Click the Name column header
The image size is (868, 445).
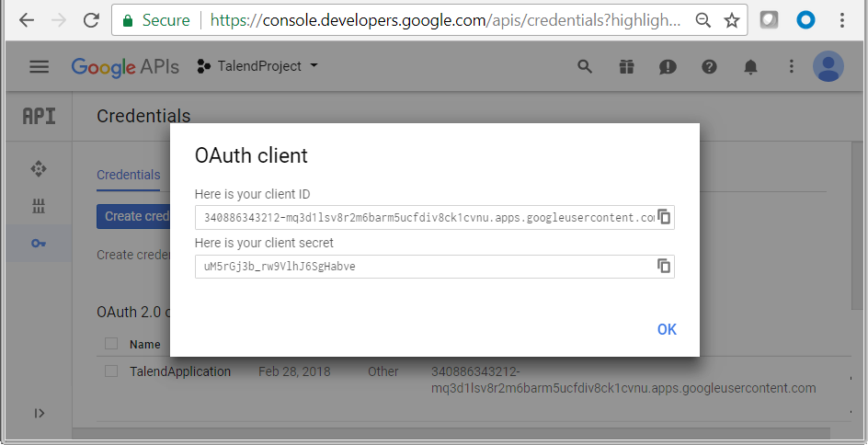145,344
